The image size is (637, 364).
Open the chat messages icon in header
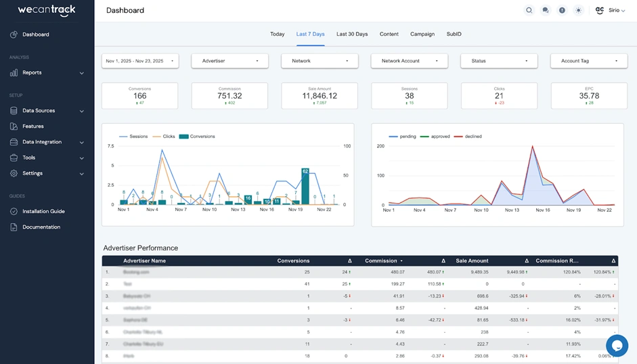546,11
